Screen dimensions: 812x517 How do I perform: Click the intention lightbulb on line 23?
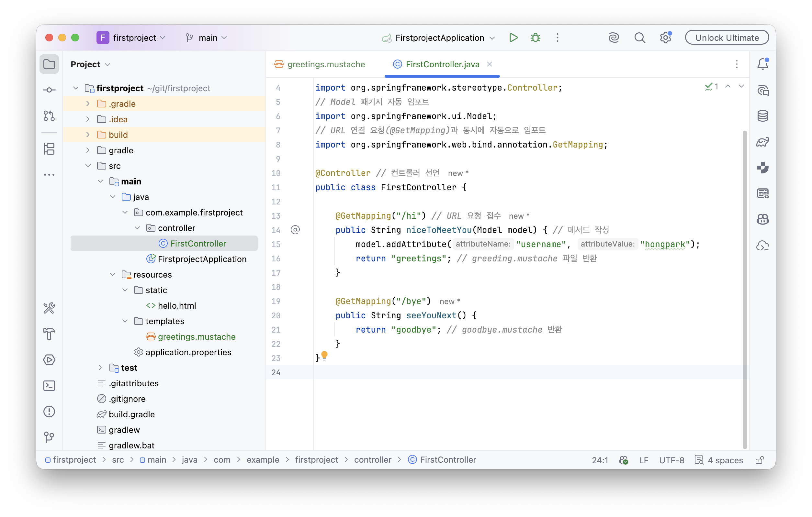324,356
